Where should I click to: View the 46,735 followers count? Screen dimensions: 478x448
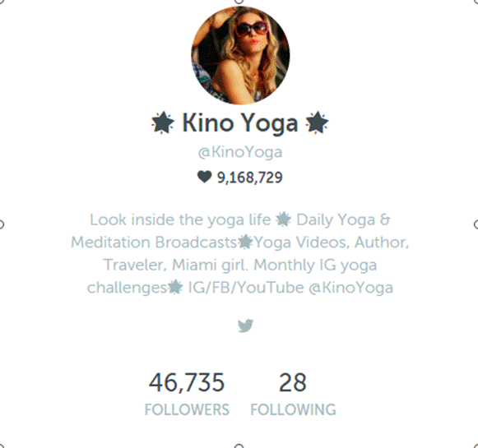pyautogui.click(x=187, y=382)
